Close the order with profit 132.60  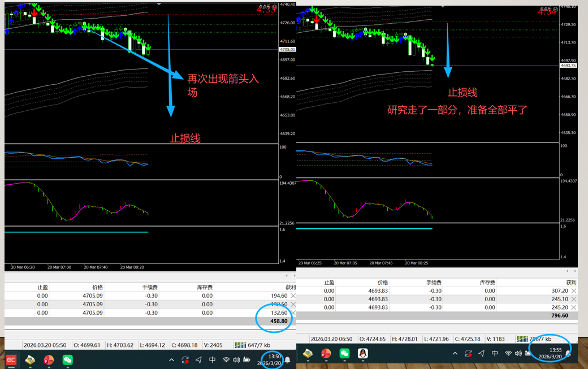[x=293, y=312]
